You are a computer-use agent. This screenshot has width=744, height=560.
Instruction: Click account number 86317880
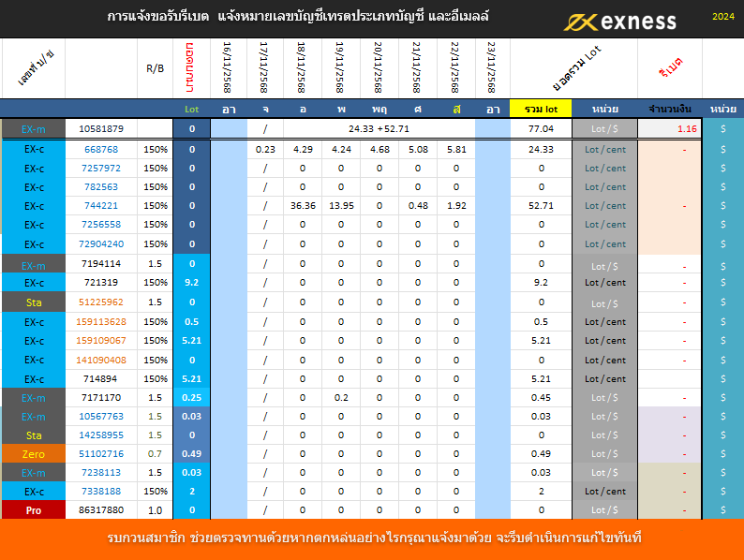coord(100,510)
